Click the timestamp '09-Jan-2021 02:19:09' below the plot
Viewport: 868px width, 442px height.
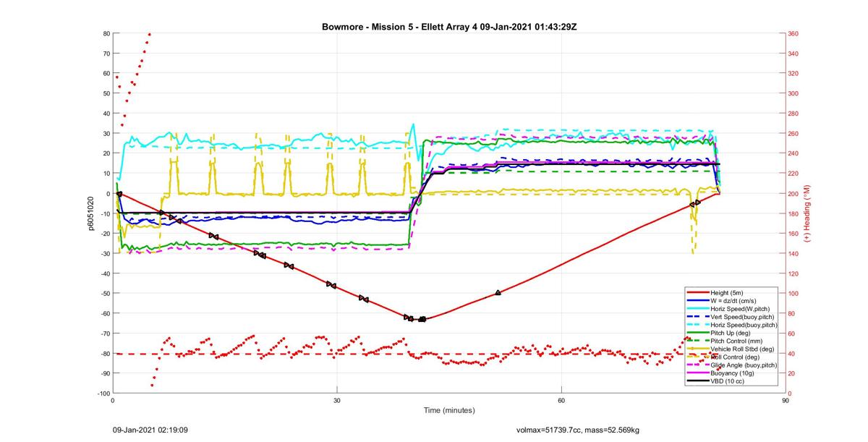tap(150, 430)
